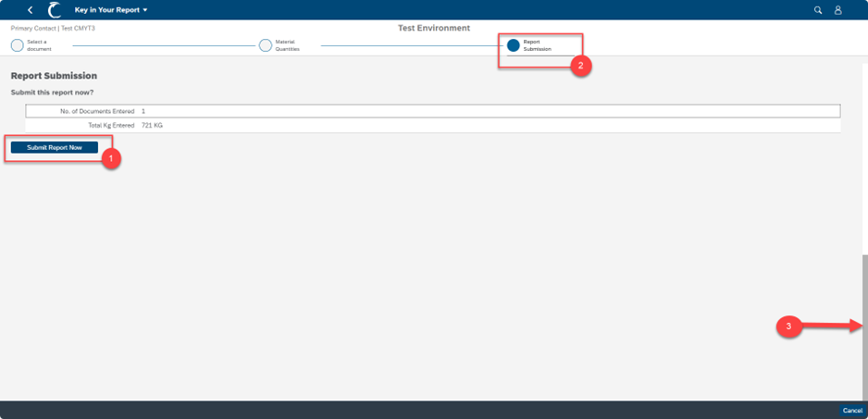This screenshot has height=419, width=868.
Task: Click the 'Test Environment' page title
Action: [x=434, y=29]
